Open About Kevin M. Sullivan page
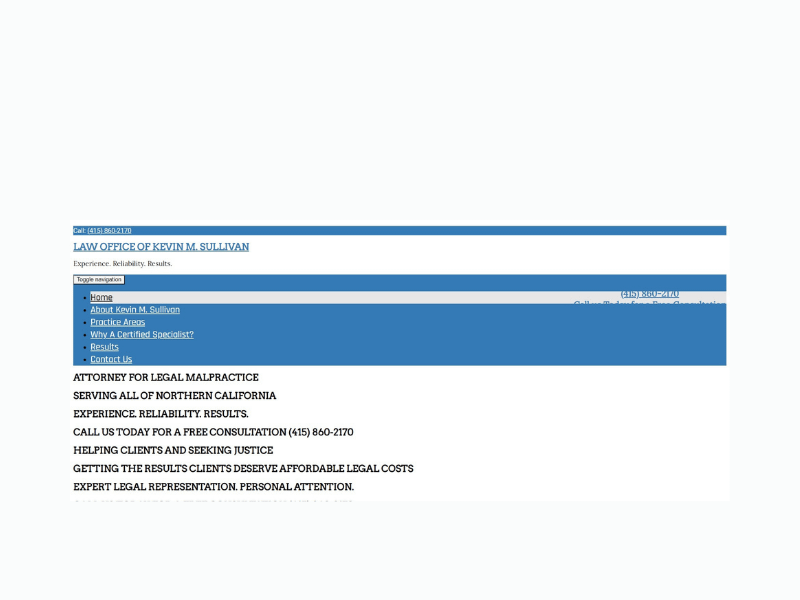800x600 pixels. (135, 310)
